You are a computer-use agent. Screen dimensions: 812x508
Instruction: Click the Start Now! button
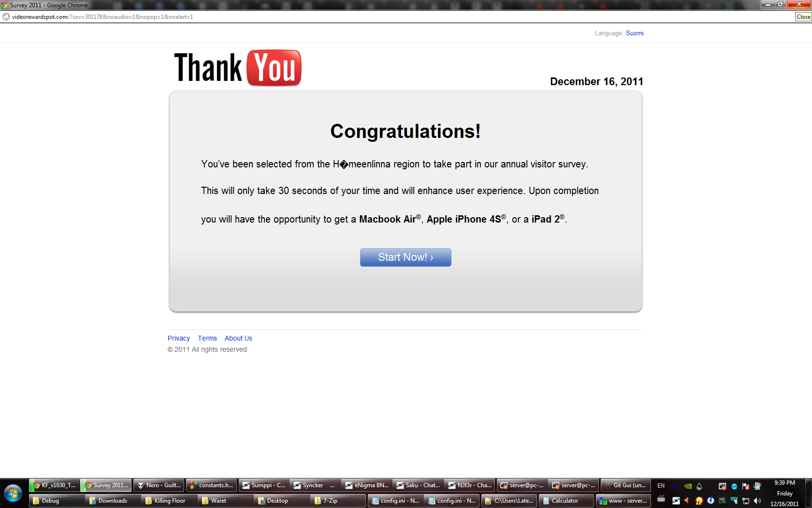[406, 257]
